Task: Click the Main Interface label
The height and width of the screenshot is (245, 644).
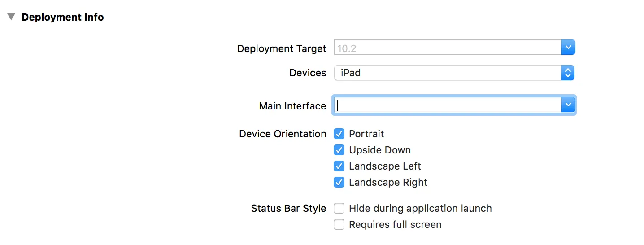Action: [292, 106]
